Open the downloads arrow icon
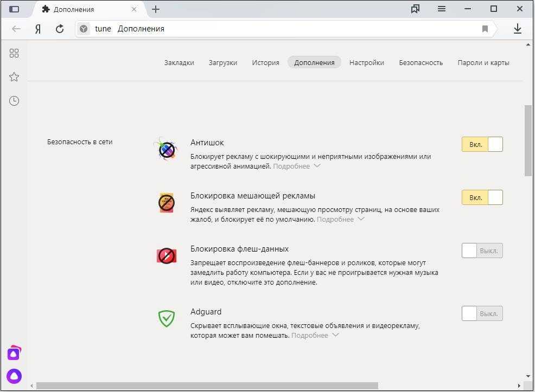The height and width of the screenshot is (392, 535). [x=517, y=29]
